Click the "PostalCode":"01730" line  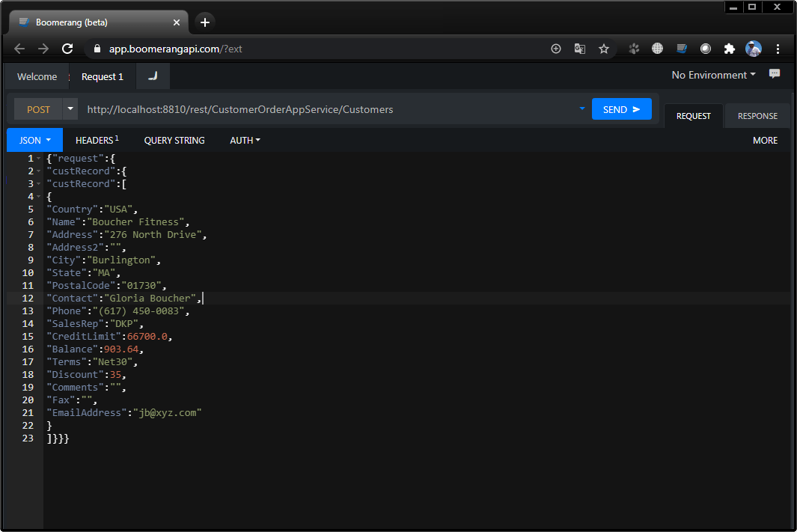106,286
